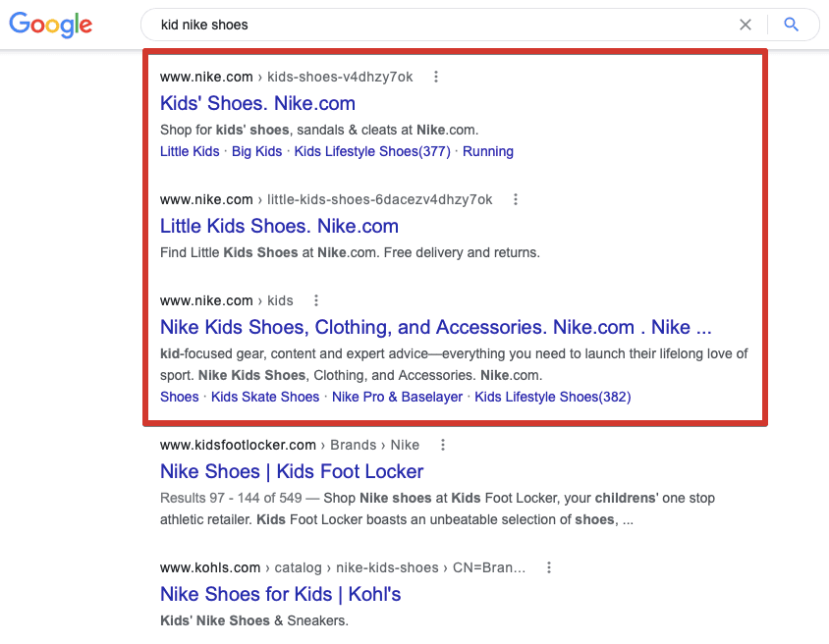829x644 pixels.
Task: Click the blue magnifying glass search icon
Action: point(791,25)
